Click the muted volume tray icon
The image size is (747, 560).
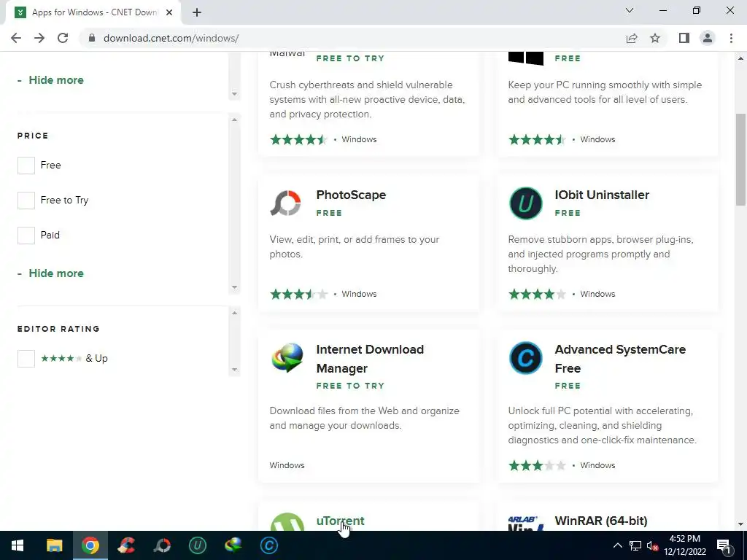coord(653,545)
